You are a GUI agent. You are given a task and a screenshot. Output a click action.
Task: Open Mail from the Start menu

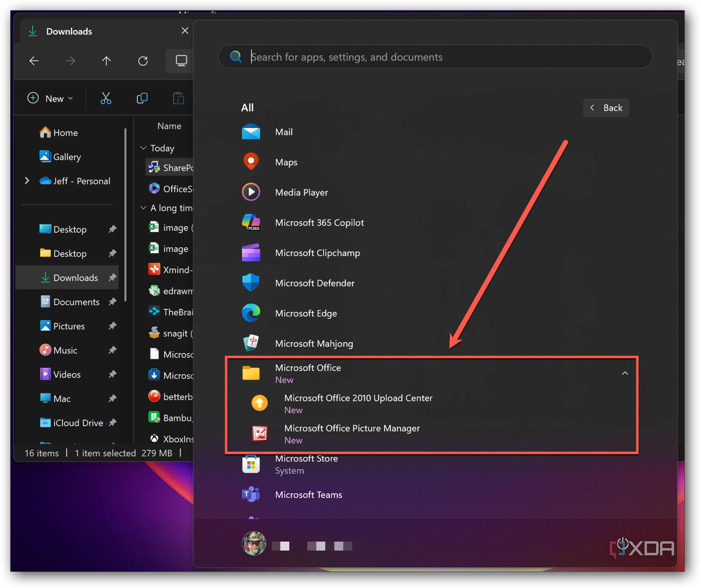pos(284,132)
